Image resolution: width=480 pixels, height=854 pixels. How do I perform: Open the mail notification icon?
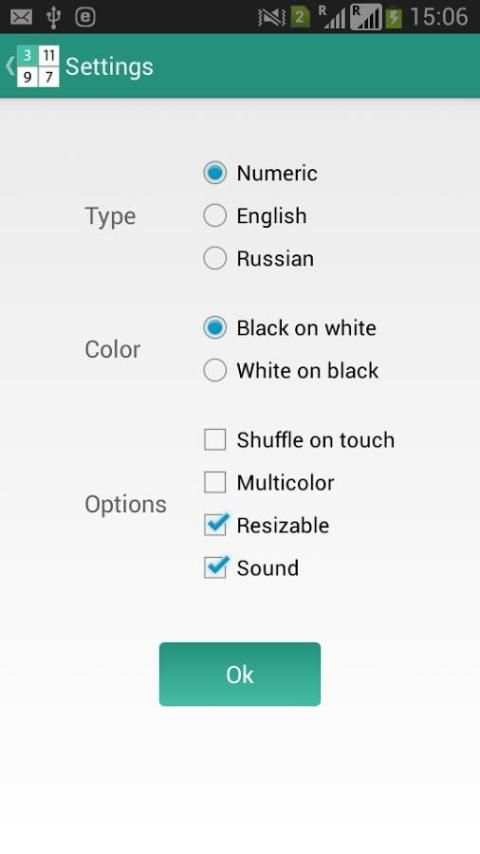pyautogui.click(x=21, y=17)
